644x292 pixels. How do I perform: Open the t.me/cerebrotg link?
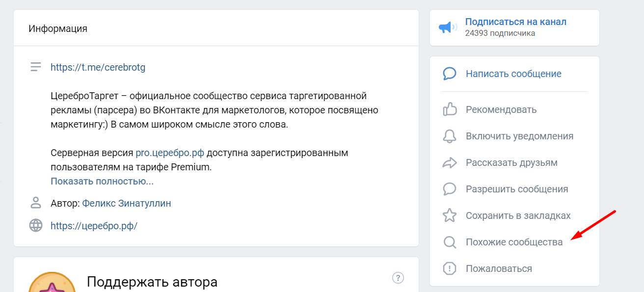[x=98, y=67]
